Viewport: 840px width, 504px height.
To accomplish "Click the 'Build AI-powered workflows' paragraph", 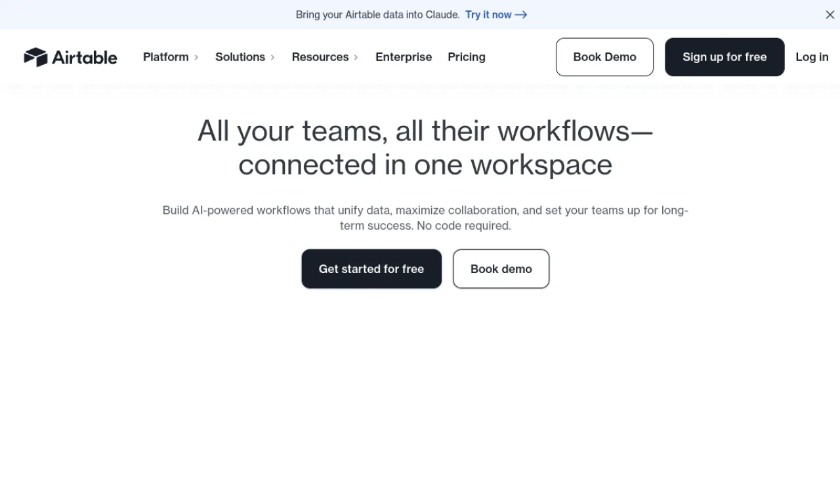I will click(425, 218).
